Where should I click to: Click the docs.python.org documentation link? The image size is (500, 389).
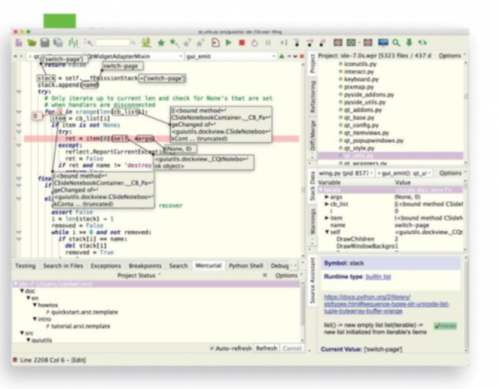(x=386, y=304)
